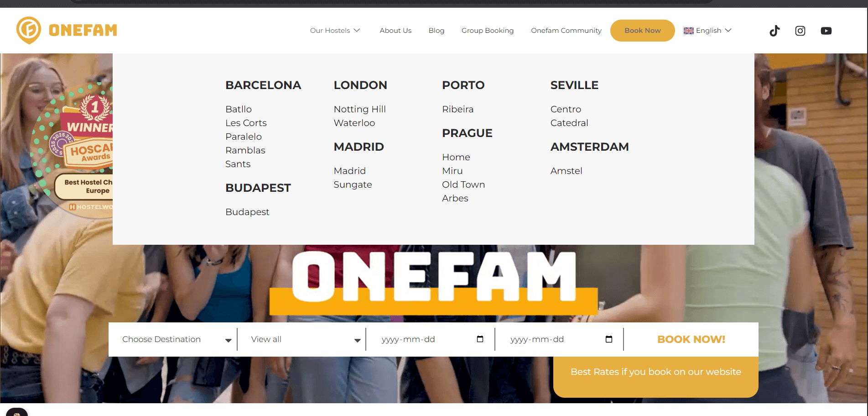Expand the Our Hostels menu
The image size is (868, 416).
pyautogui.click(x=335, y=31)
